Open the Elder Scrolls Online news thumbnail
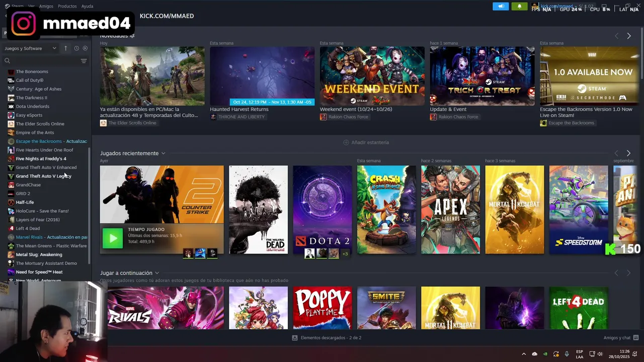The image size is (644, 362). click(x=152, y=76)
